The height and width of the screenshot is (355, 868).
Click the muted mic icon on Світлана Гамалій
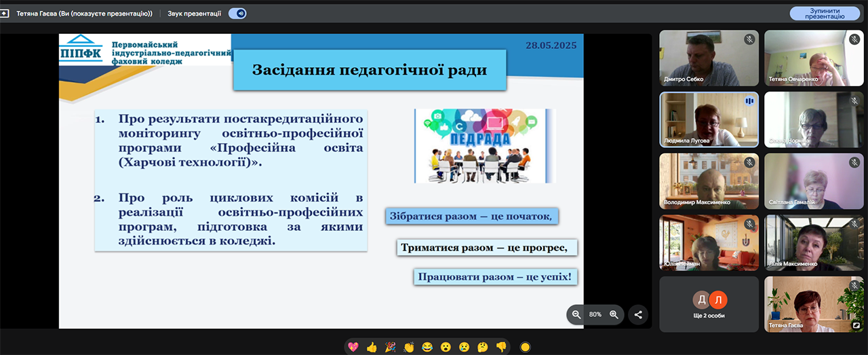(x=854, y=162)
